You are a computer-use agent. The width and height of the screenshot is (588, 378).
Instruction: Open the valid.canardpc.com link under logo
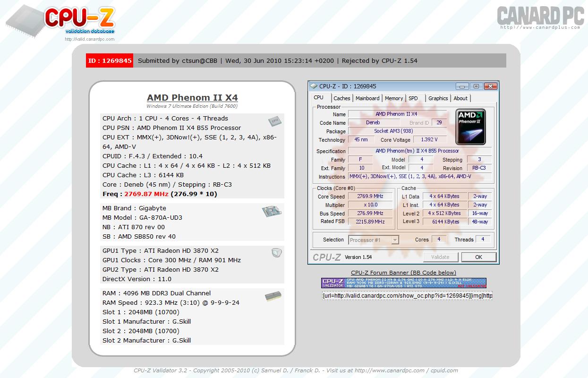90,39
